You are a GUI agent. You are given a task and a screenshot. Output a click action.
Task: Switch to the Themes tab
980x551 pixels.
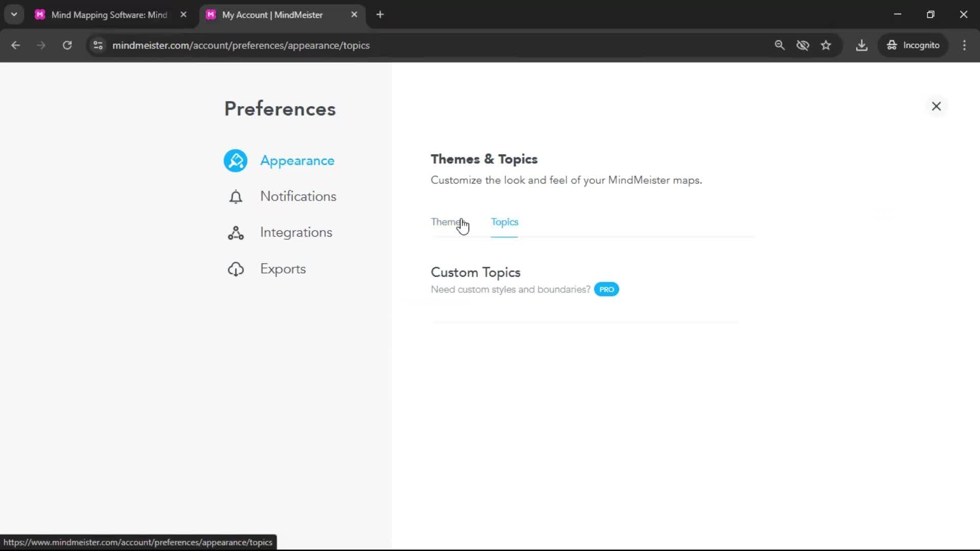447,222
